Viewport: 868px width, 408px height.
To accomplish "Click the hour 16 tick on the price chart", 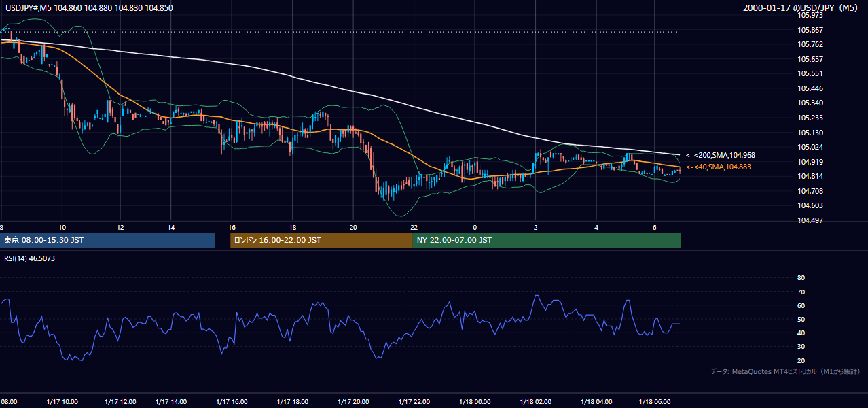I will point(232,227).
